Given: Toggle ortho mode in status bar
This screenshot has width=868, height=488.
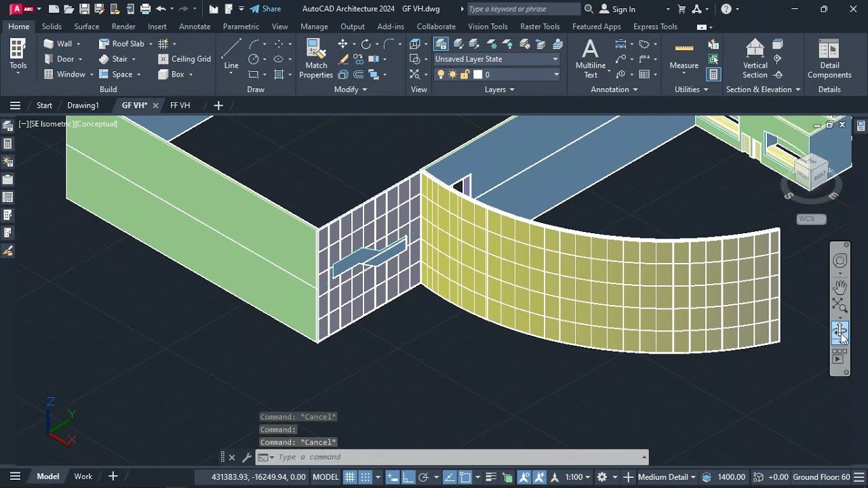Looking at the screenshot, I should [409, 477].
